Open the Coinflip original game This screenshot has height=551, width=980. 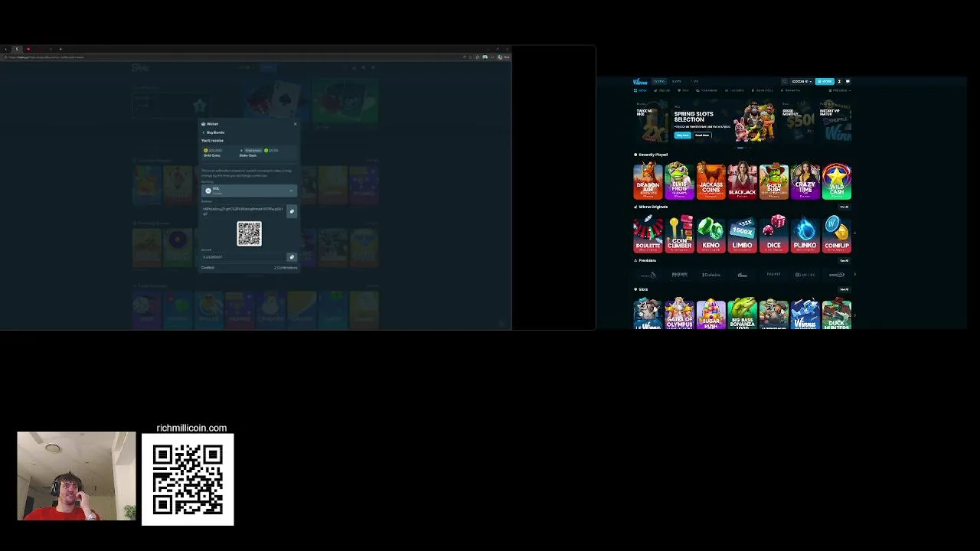point(836,233)
